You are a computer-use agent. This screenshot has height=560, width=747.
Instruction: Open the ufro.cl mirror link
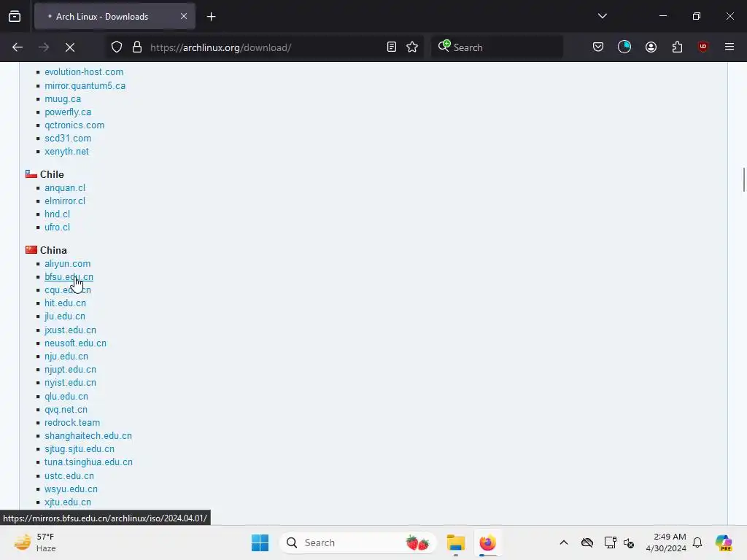click(57, 227)
